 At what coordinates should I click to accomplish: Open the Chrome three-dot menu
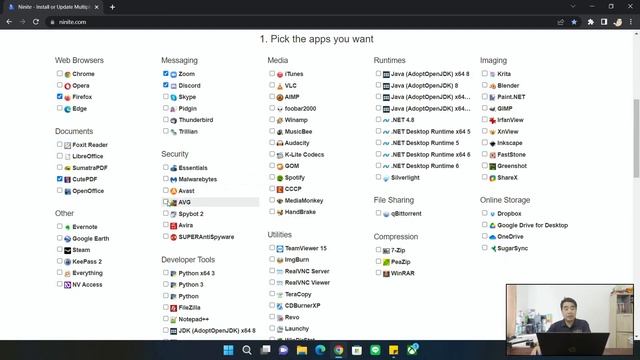pyautogui.click(x=631, y=22)
